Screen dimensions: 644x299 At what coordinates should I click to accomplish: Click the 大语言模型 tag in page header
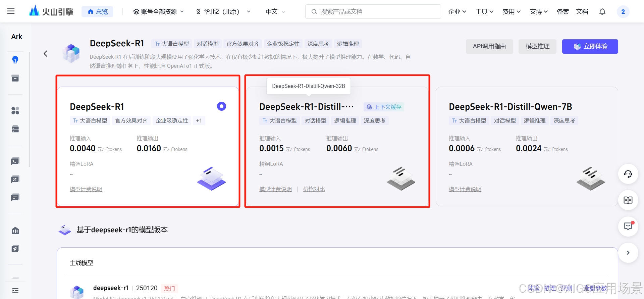(171, 44)
